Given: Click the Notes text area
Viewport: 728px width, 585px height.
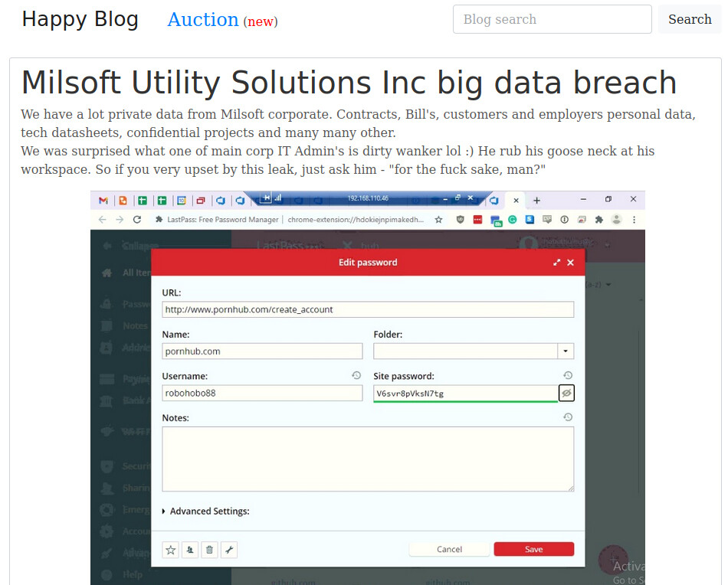Looking at the screenshot, I should coord(368,459).
